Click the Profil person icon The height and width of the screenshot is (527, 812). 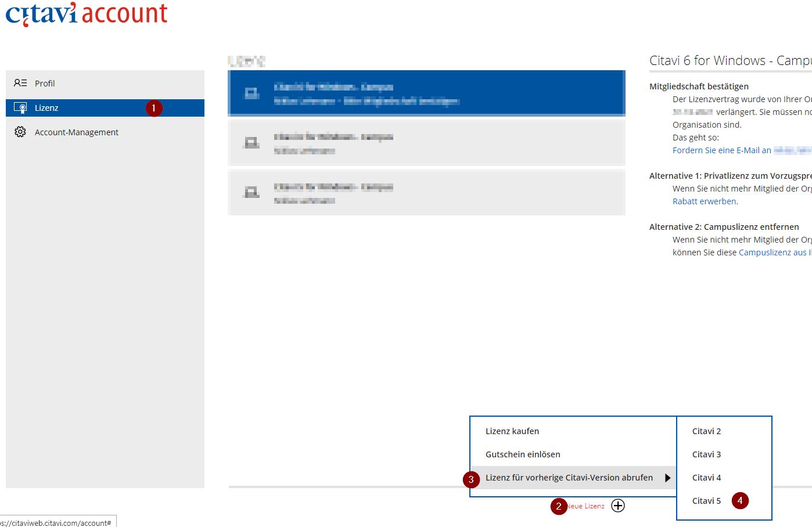(20, 83)
